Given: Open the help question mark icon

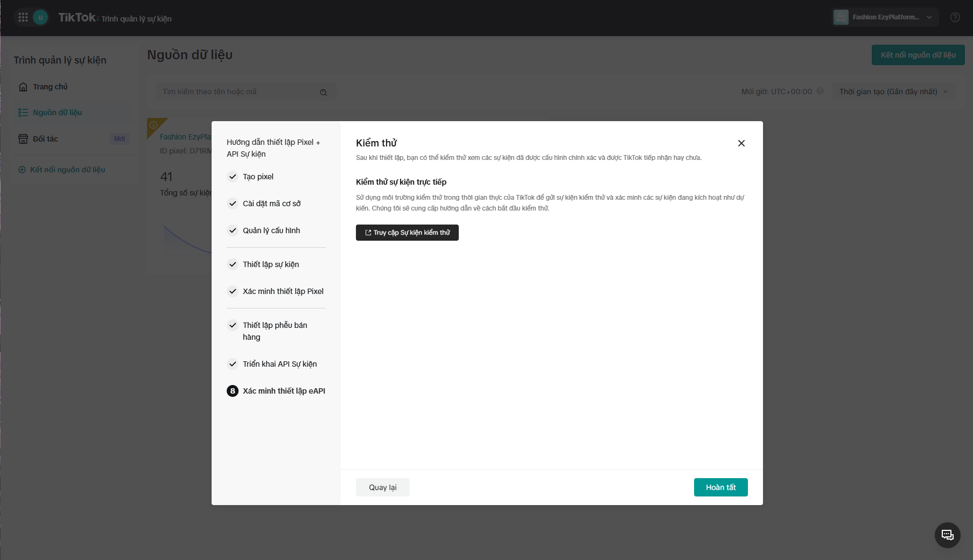Looking at the screenshot, I should [955, 17].
